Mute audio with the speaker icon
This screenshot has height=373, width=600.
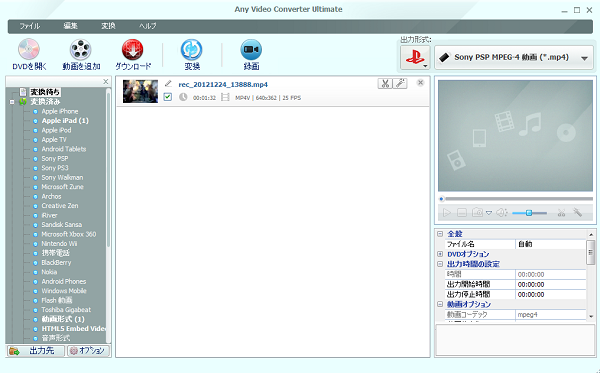point(502,212)
